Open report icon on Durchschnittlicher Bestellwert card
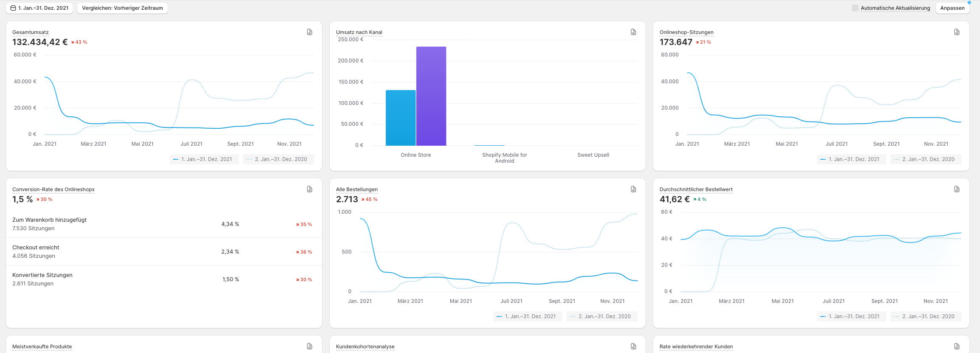The height and width of the screenshot is (353, 980). [957, 189]
